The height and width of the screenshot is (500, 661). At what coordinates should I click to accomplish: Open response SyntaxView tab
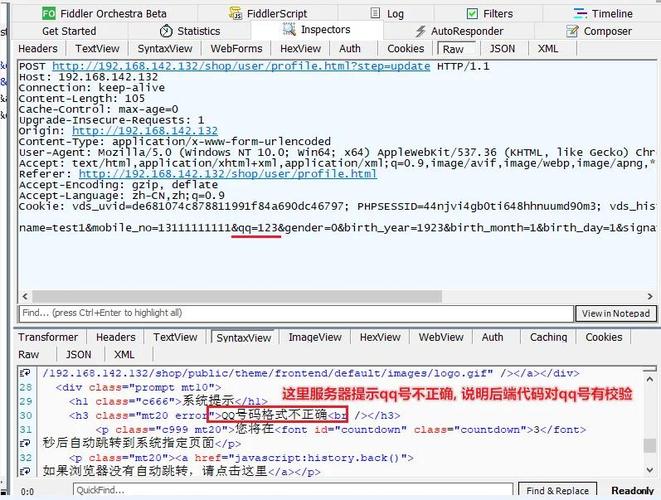coord(244,338)
